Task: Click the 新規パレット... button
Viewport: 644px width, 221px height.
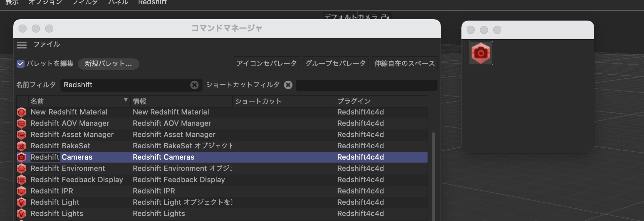Action: click(108, 64)
